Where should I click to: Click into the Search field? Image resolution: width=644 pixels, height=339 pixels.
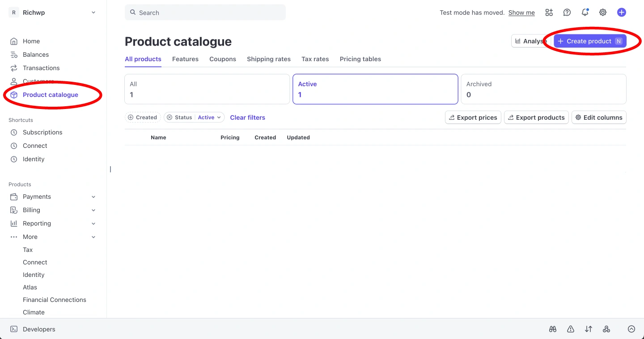pos(206,13)
